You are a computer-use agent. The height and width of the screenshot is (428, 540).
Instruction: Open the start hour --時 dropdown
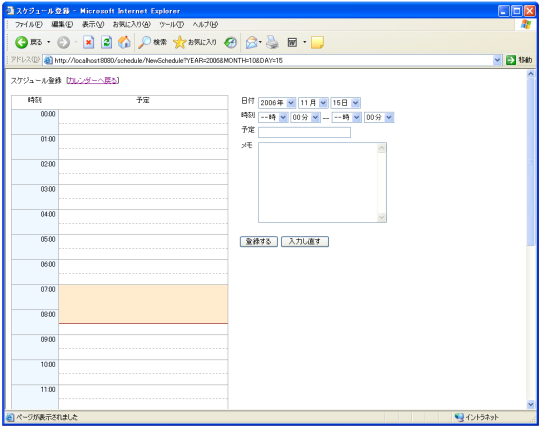point(273,117)
